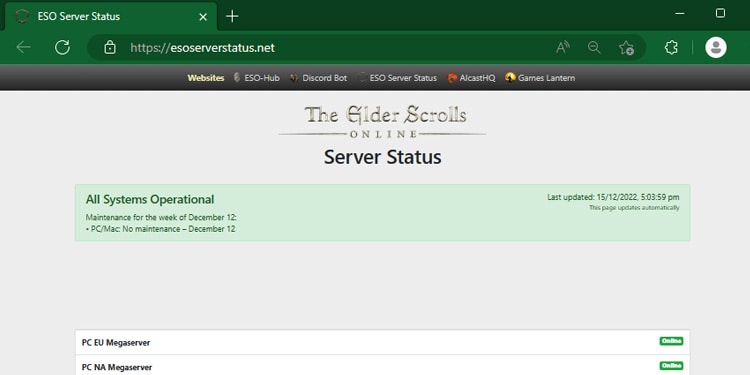750x375 pixels.
Task: Click the Games Lantern lantern icon
Action: click(x=510, y=77)
